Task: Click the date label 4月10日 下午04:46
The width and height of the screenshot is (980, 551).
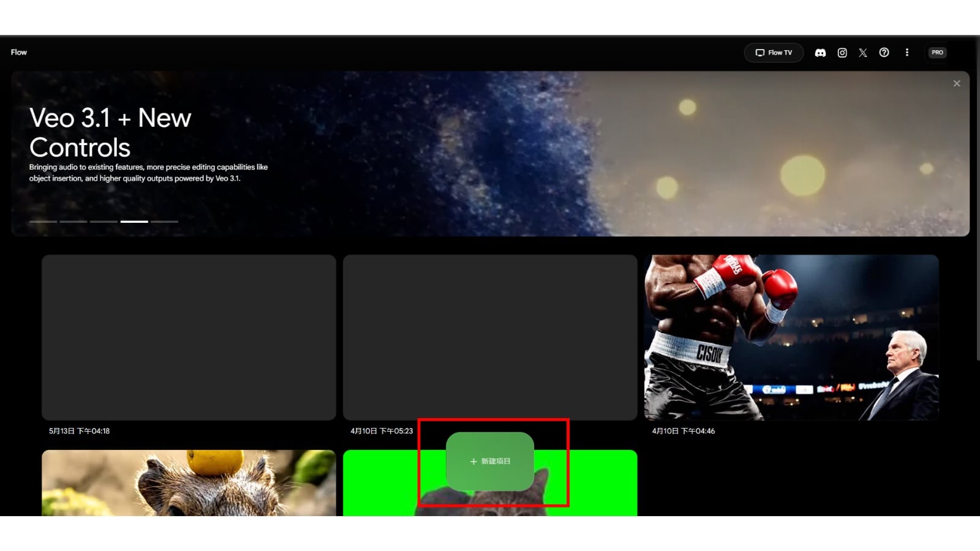Action: (x=684, y=431)
